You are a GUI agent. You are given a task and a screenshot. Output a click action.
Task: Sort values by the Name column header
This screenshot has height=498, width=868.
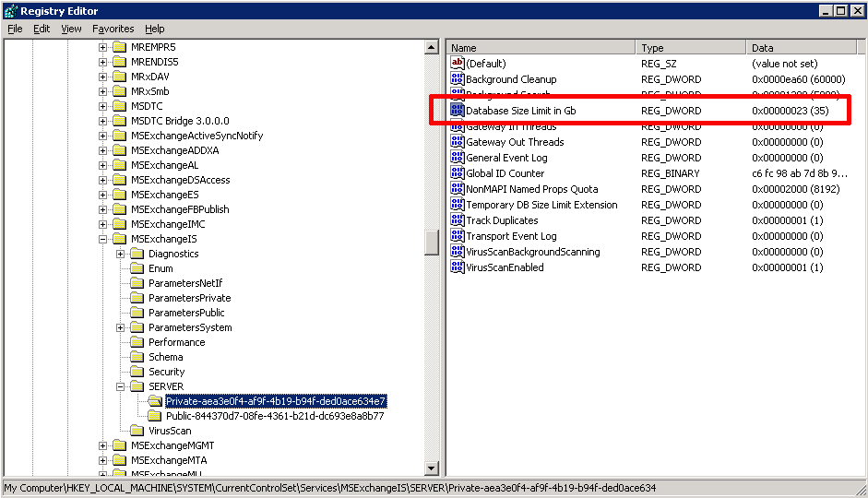pyautogui.click(x=541, y=48)
